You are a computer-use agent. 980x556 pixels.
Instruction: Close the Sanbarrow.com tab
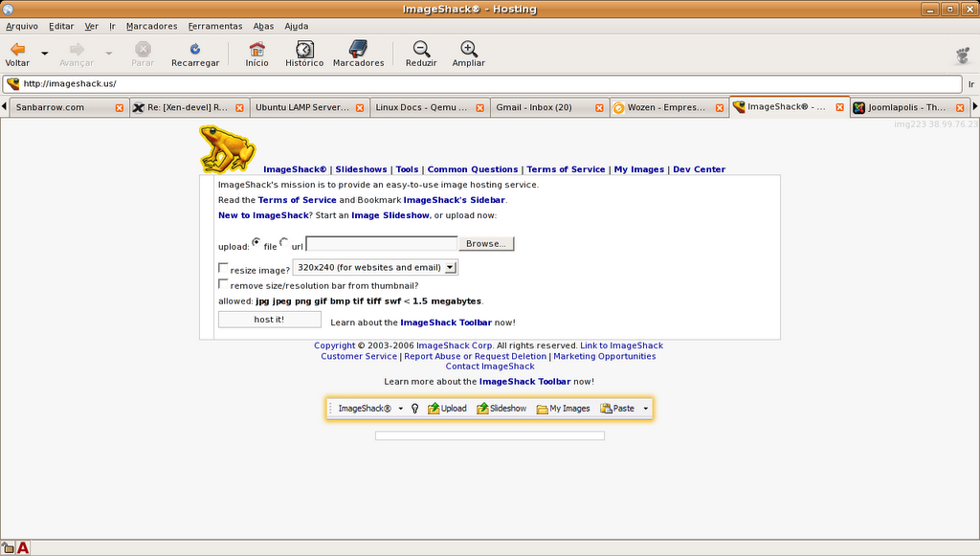coord(120,107)
